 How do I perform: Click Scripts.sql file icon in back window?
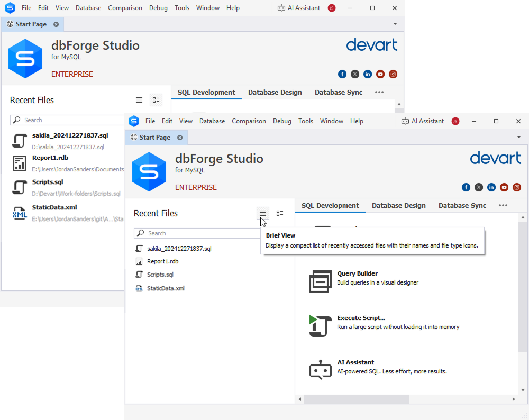(20, 187)
